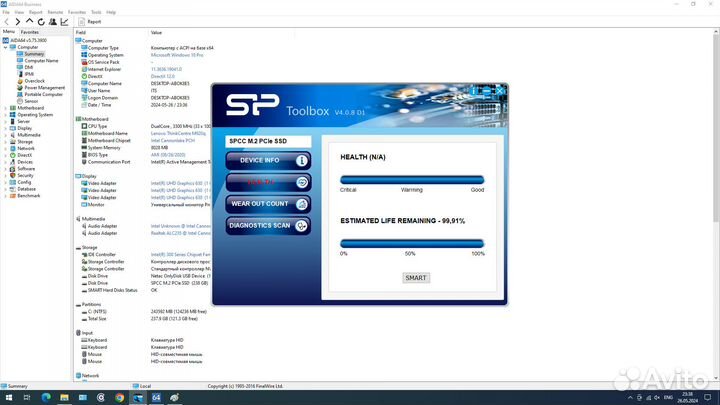Image resolution: width=720 pixels, height=405 pixels.
Task: Expand the Motherboard tree node
Action: [x=6, y=108]
